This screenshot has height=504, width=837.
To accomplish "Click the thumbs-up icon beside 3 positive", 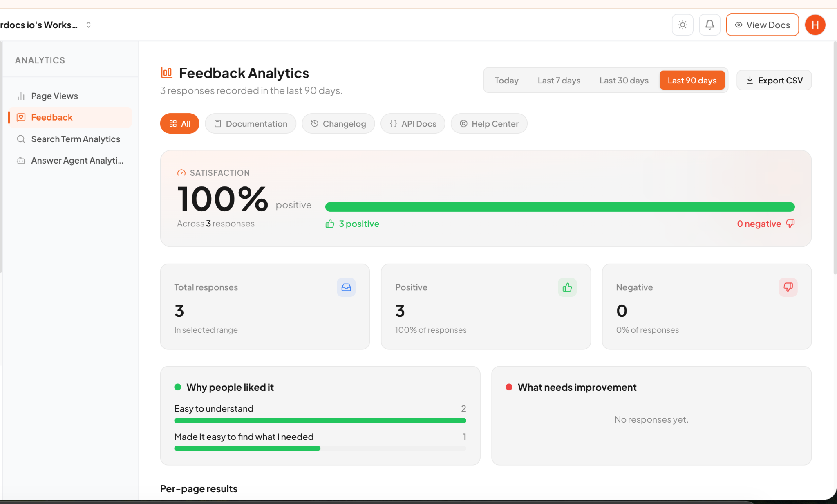I will pyautogui.click(x=330, y=224).
